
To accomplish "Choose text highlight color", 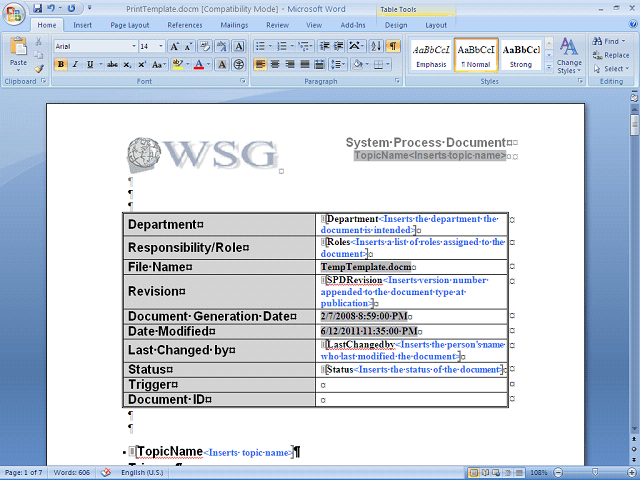I will tap(178, 64).
